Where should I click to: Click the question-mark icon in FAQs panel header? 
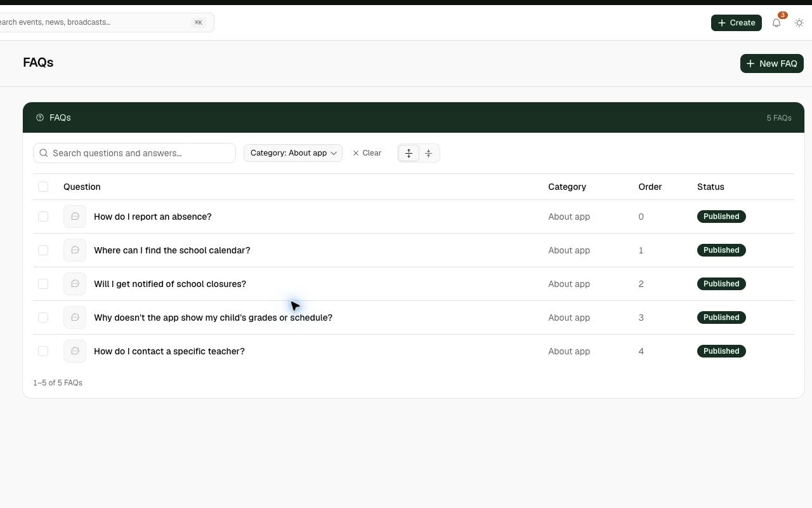(x=40, y=117)
